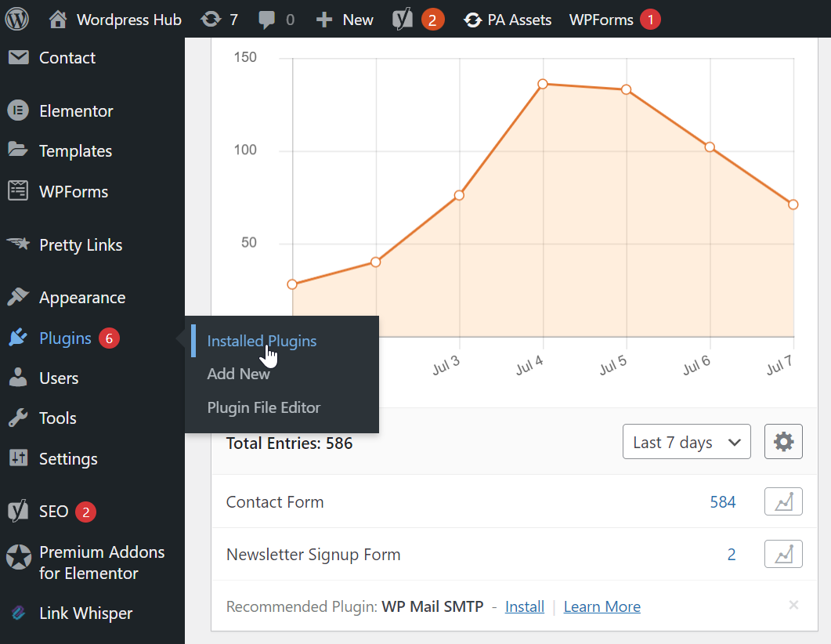Go to Elementor menu label
This screenshot has height=644, width=831.
click(x=76, y=110)
